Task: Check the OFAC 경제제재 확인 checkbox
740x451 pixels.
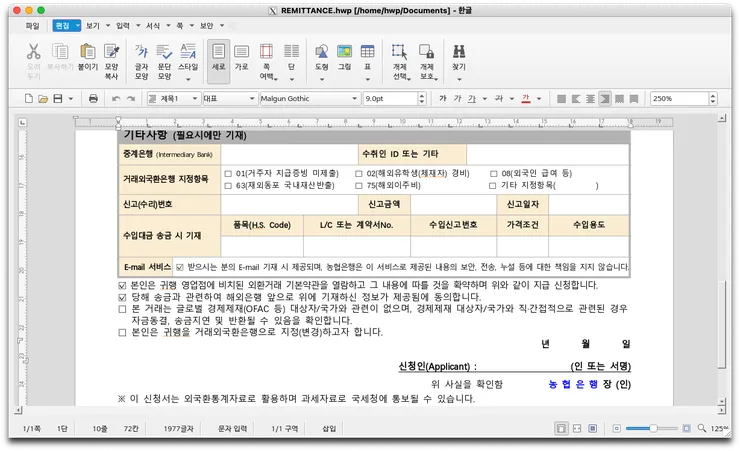Action: [122, 309]
